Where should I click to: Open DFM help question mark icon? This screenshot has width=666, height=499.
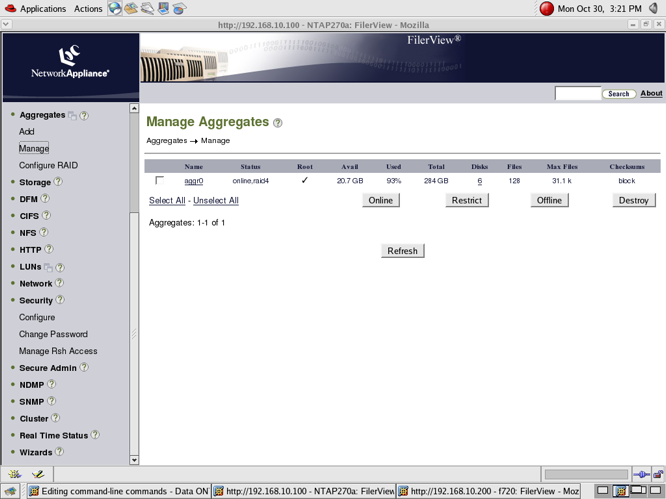point(45,198)
